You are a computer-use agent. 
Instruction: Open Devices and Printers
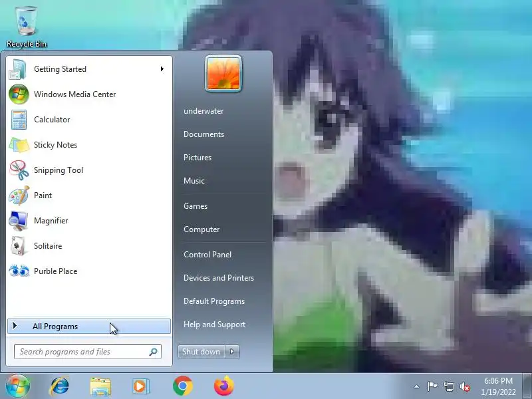219,278
